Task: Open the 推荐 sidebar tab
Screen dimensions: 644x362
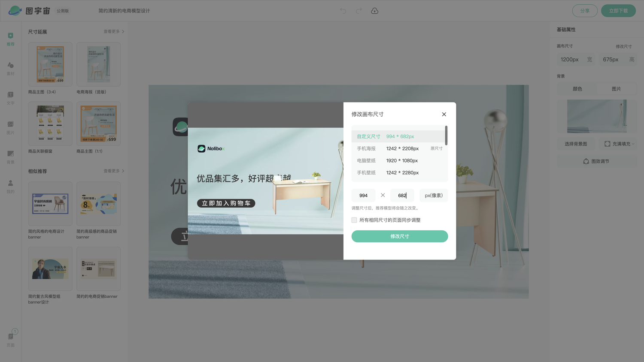Action: coord(10,39)
